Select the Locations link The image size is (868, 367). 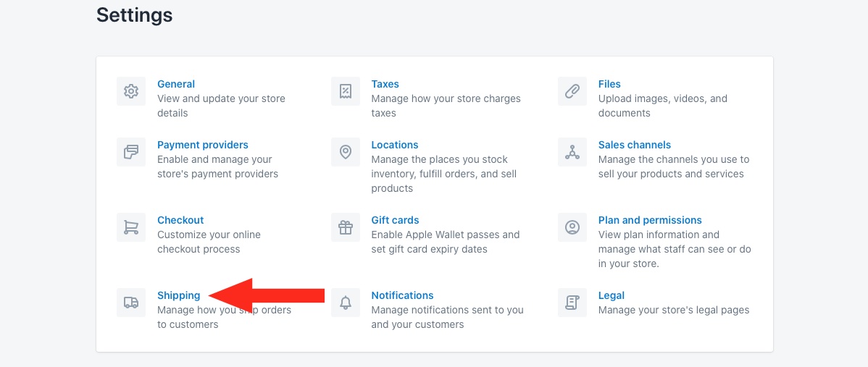point(394,145)
